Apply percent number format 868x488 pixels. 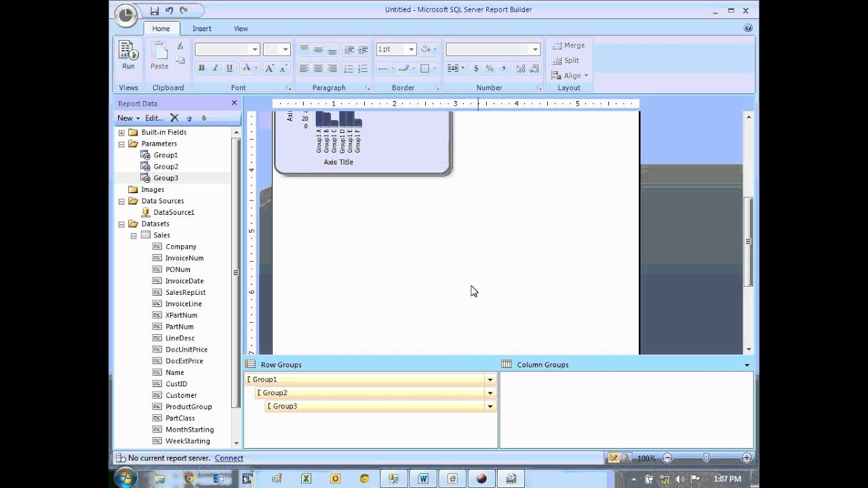[x=490, y=68]
